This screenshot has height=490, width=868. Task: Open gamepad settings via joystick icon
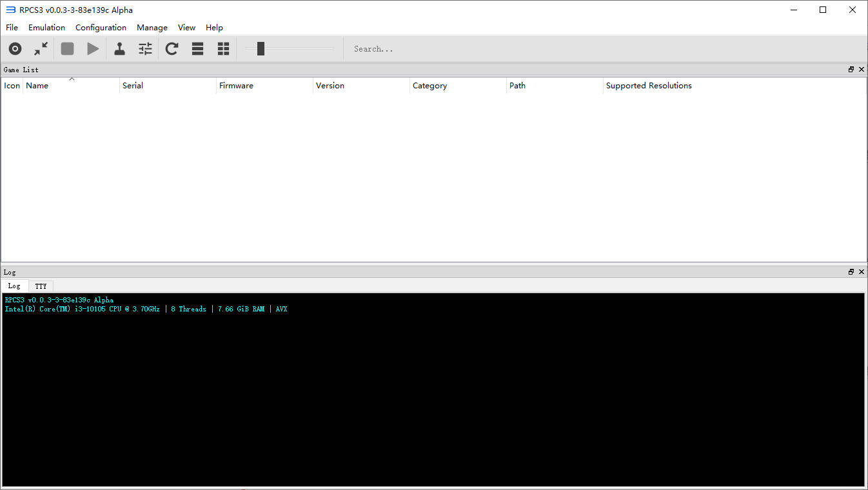[x=119, y=48]
